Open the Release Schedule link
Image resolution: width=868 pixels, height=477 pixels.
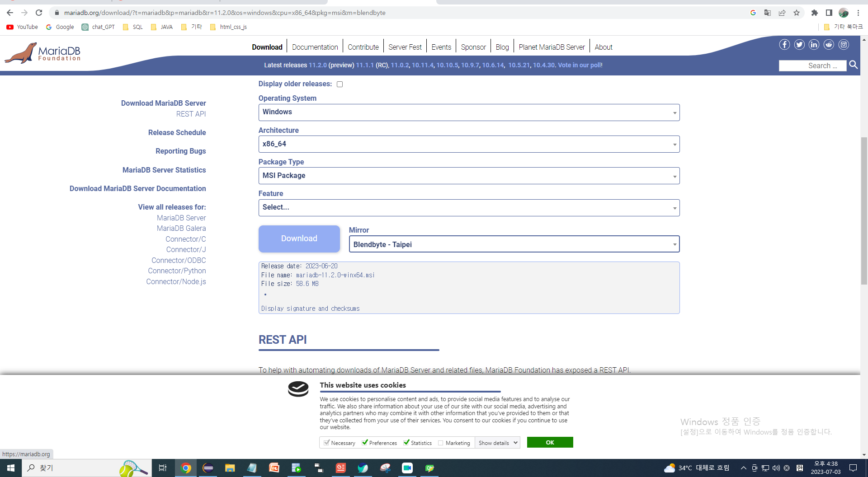pos(177,132)
